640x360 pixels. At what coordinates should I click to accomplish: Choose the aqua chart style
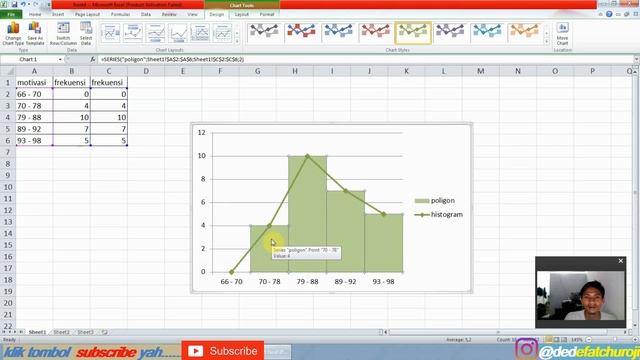click(487, 33)
